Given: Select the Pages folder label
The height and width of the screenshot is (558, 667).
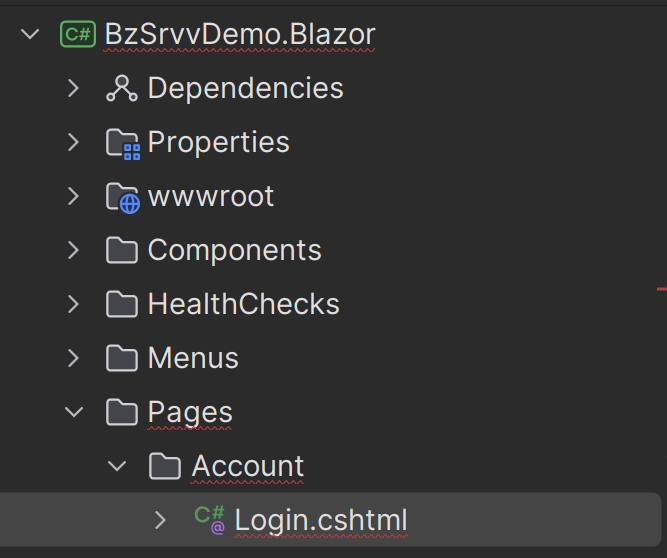Looking at the screenshot, I should point(190,412).
